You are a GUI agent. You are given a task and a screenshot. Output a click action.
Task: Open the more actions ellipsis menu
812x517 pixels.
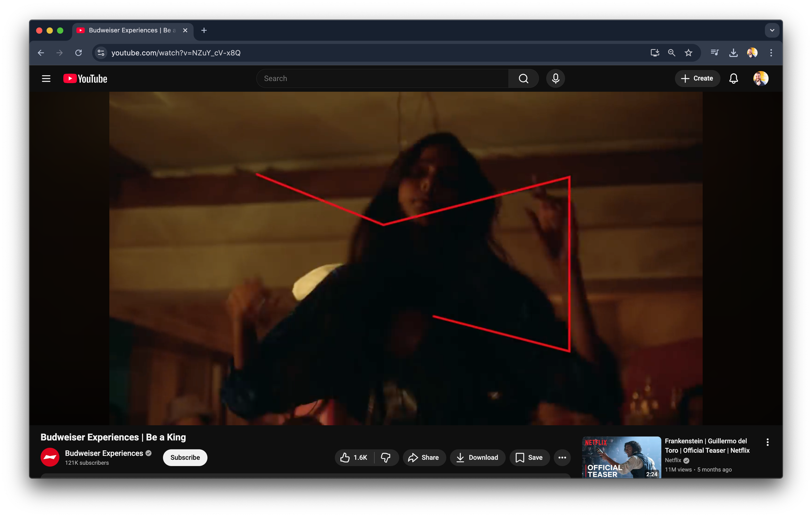pyautogui.click(x=562, y=457)
